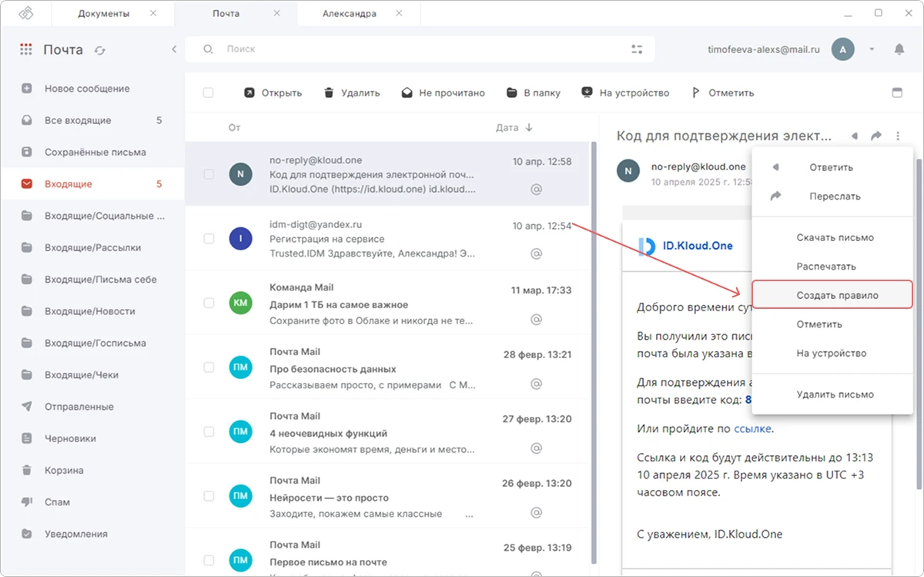Open the apps grid icon beside Почта
The height and width of the screenshot is (577, 924).
[x=26, y=49]
